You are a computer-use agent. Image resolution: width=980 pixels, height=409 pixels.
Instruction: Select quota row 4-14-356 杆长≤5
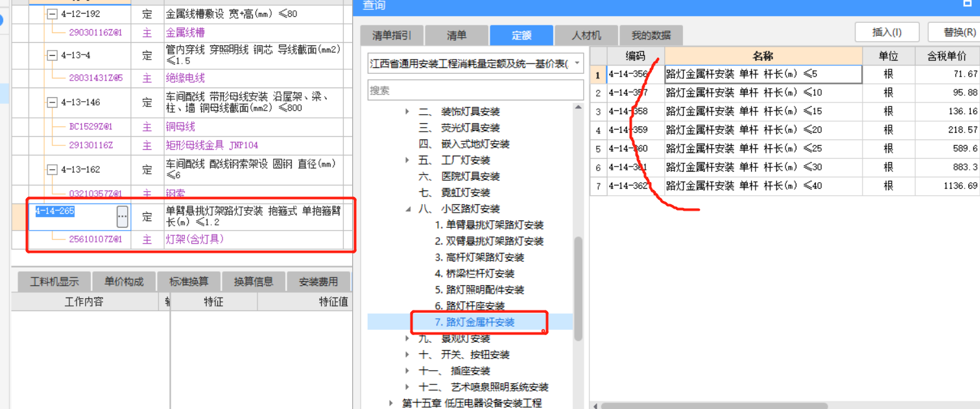785,74
